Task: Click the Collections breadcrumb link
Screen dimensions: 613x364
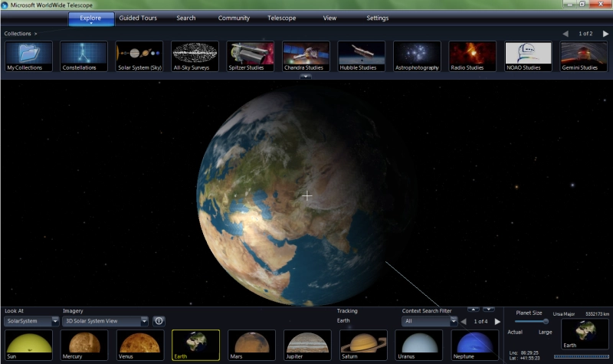Action: [x=18, y=34]
